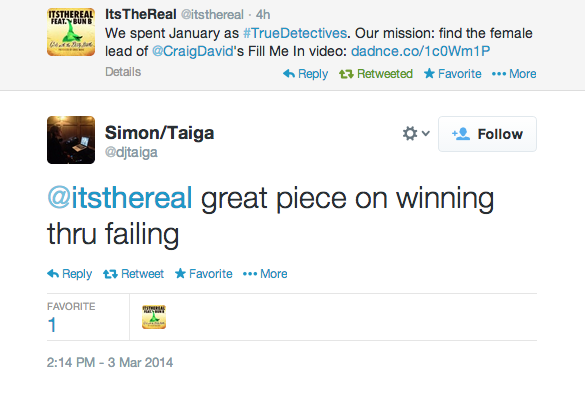Favorite Simon/Taiga's tweet with star
Screen dimensions: 585x397
click(204, 274)
